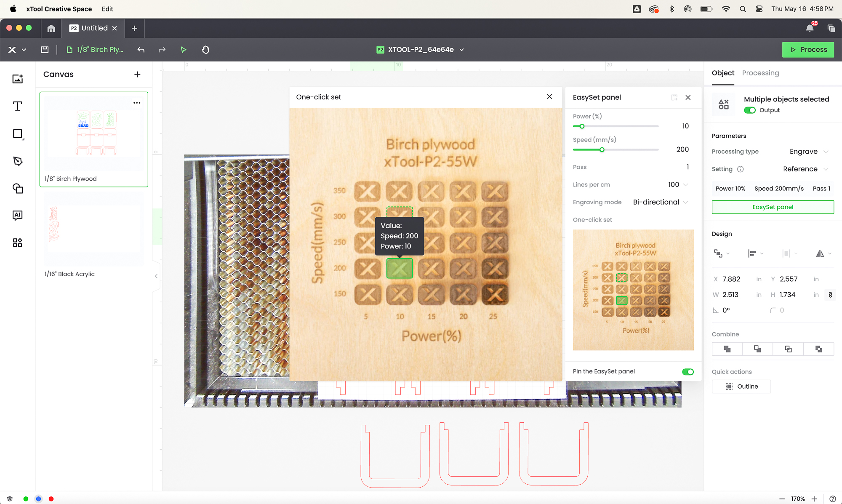Click the Setting info icon
The image size is (842, 504).
tap(741, 169)
